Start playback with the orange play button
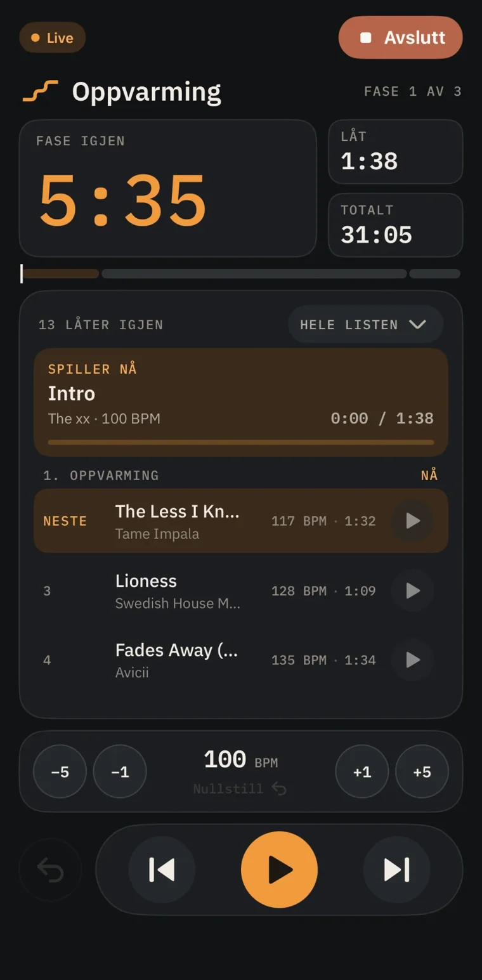Image resolution: width=482 pixels, height=980 pixels. 279,869
